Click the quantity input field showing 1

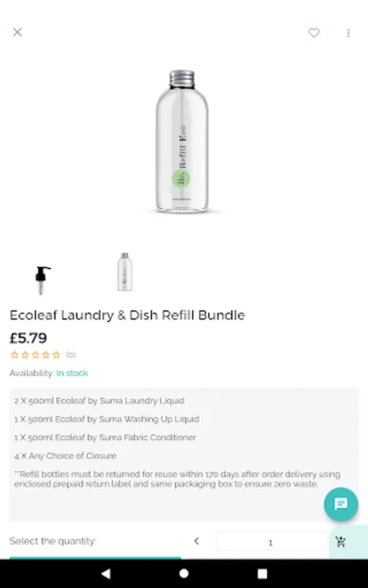(272, 542)
